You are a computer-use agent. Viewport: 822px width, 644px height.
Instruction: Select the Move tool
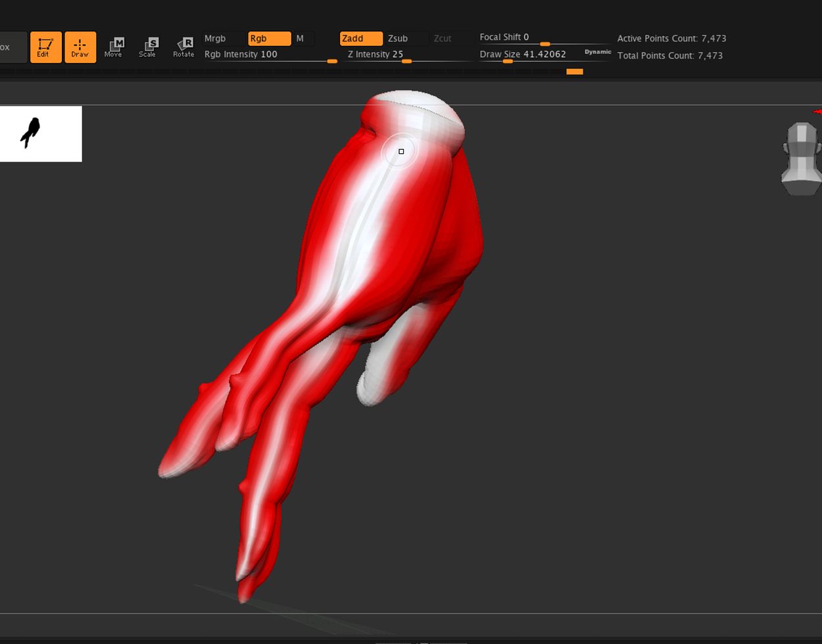pyautogui.click(x=114, y=47)
